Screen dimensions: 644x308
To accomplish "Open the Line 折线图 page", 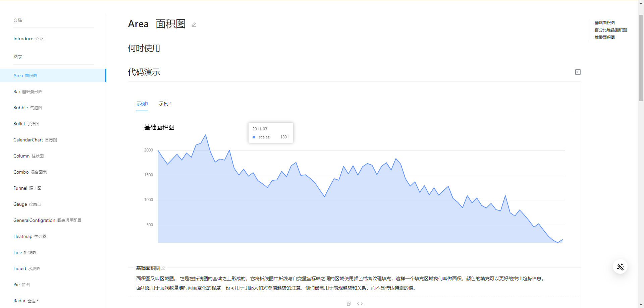I will 53,252.
